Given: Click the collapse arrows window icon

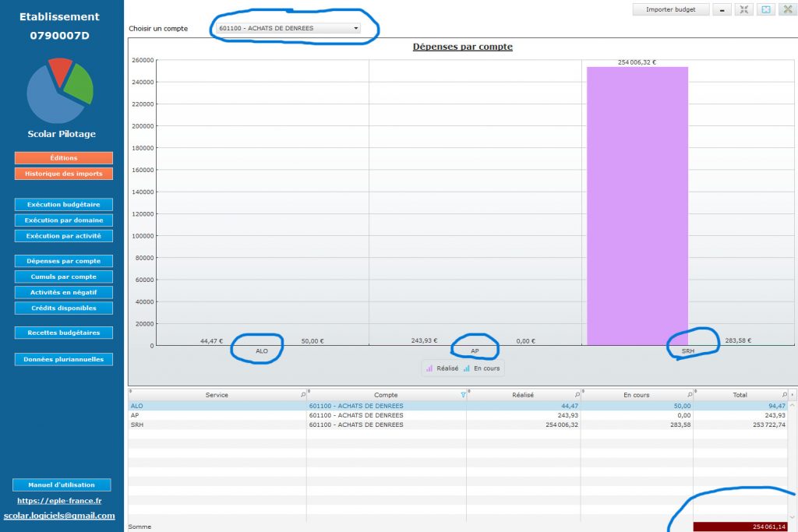Looking at the screenshot, I should pyautogui.click(x=744, y=9).
